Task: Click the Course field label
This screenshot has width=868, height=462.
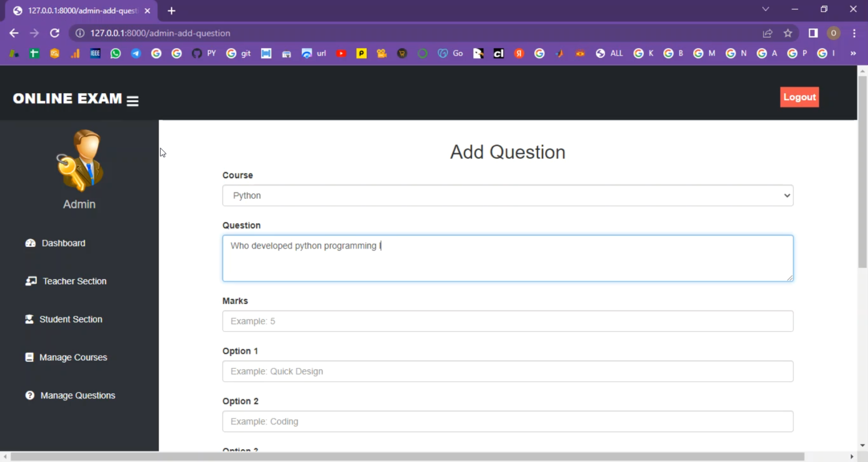Action: [x=237, y=175]
